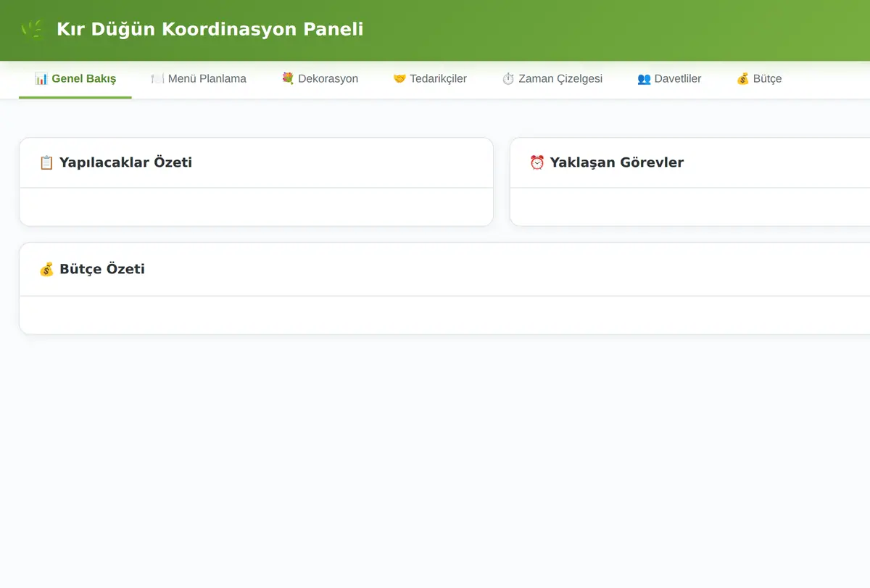Open the Genel Bakış tab
Image resolution: width=870 pixels, height=588 pixels.
point(75,79)
